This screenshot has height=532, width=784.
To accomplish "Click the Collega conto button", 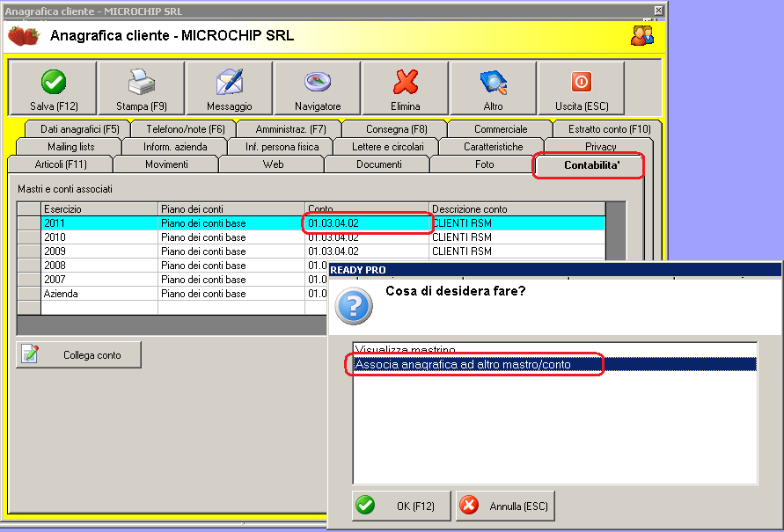I will [79, 355].
